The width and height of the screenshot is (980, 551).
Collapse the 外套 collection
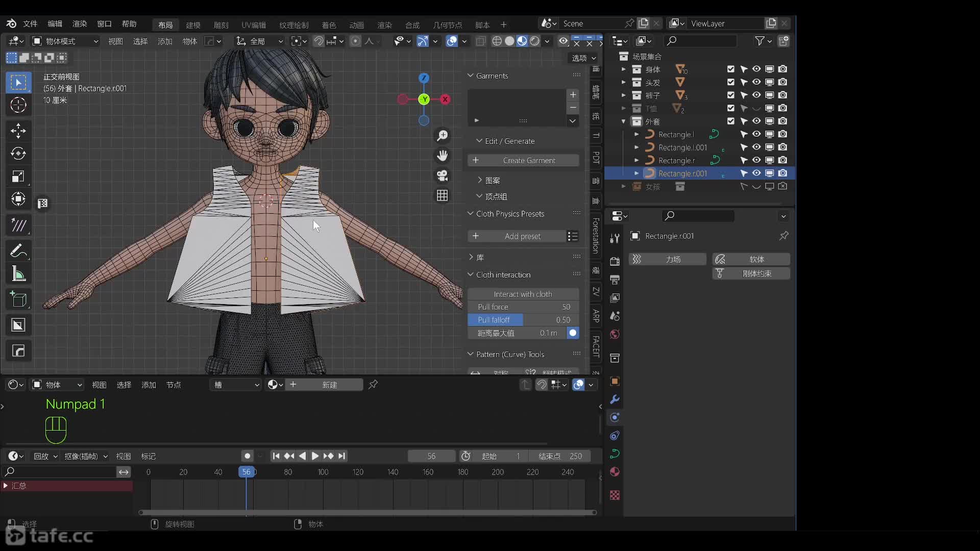[x=623, y=121]
